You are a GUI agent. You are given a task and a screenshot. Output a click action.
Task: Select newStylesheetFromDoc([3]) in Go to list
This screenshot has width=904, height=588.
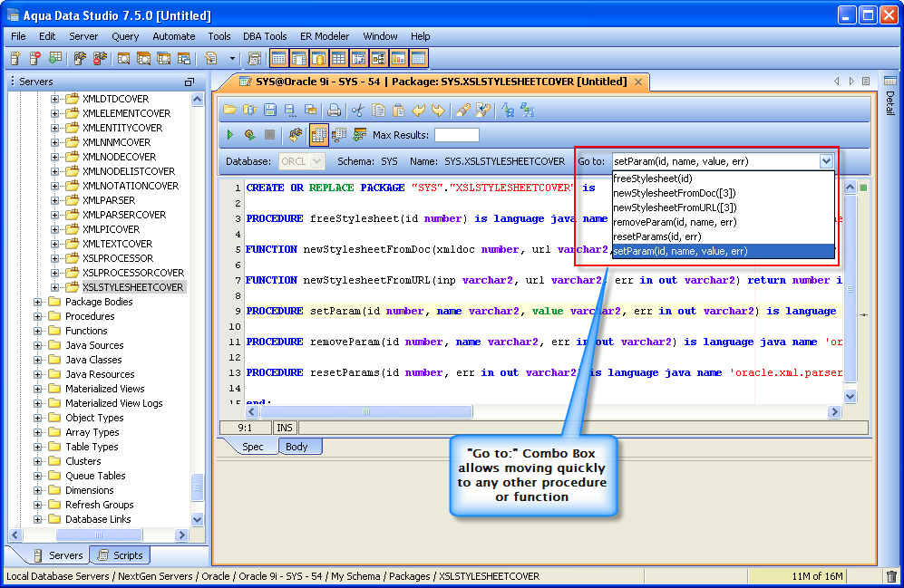click(x=723, y=193)
